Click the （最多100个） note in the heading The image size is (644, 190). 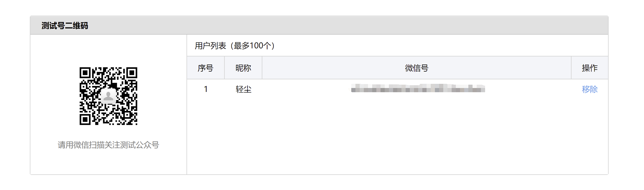[253, 46]
